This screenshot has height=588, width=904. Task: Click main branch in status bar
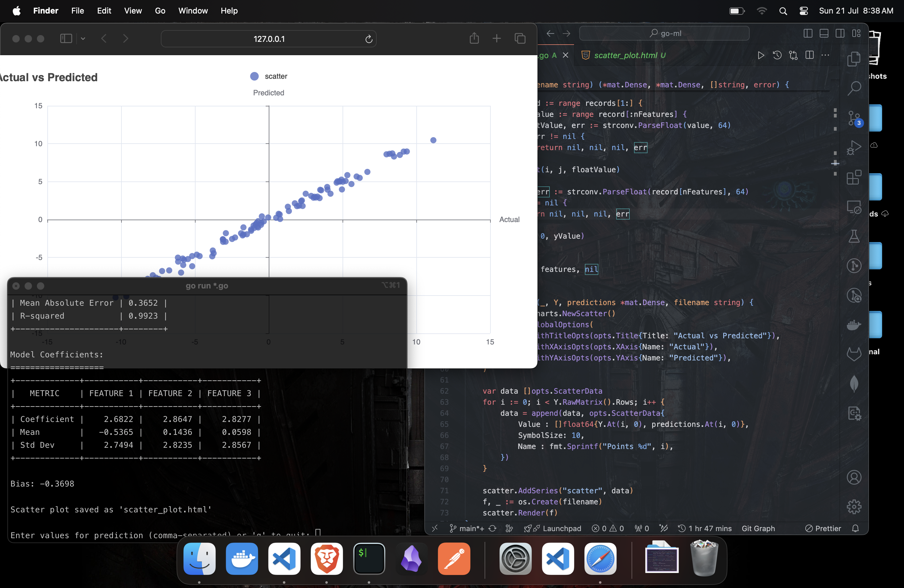pyautogui.click(x=467, y=528)
